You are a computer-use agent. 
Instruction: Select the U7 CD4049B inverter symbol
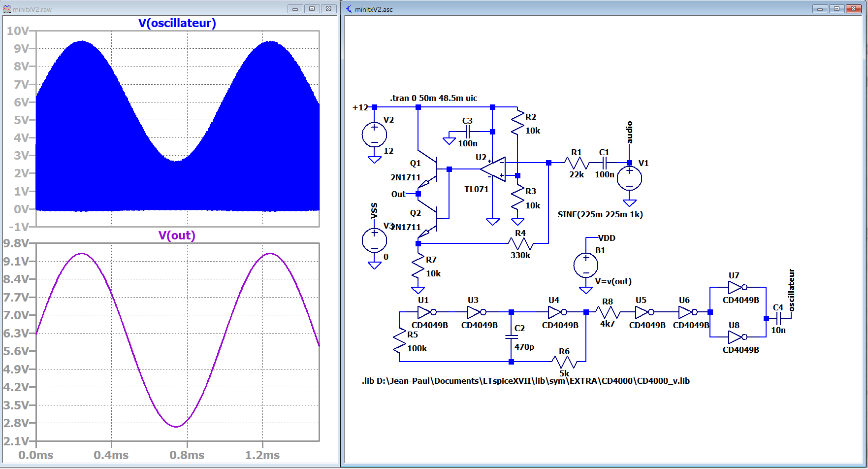pyautogui.click(x=737, y=287)
